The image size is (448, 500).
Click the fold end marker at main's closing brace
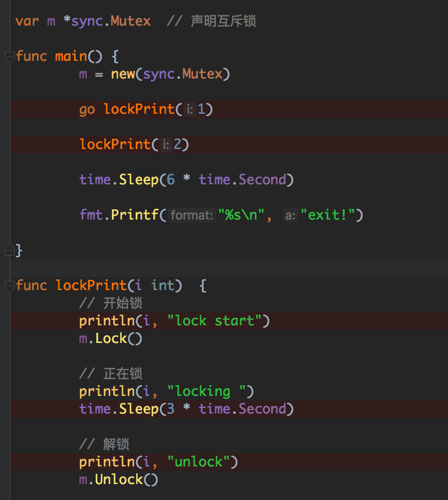10,250
